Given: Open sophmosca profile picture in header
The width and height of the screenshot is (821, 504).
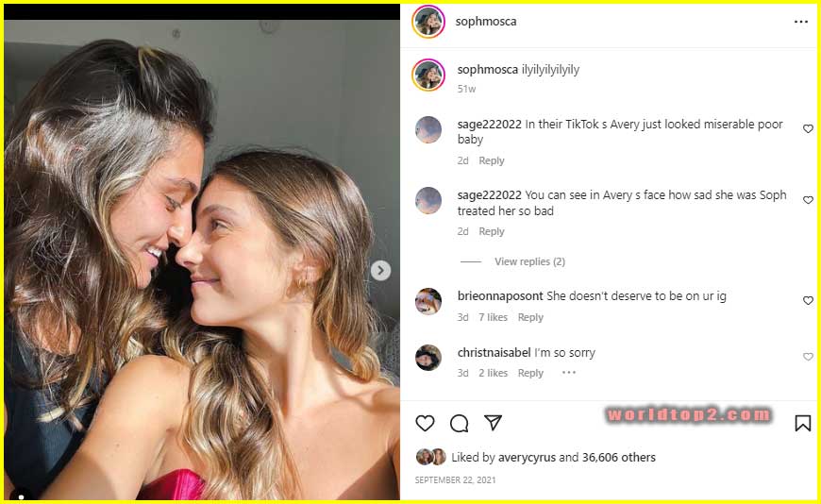Looking at the screenshot, I should [x=428, y=22].
